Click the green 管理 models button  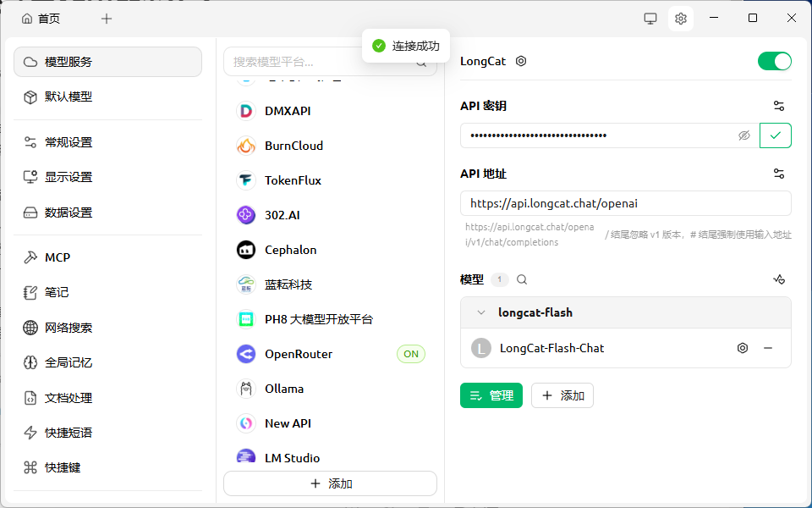click(491, 395)
